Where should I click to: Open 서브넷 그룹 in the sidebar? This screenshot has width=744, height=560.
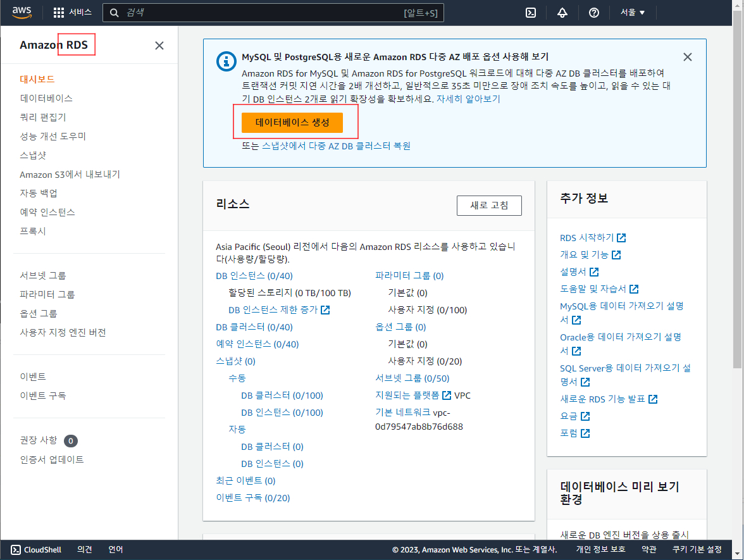(43, 275)
